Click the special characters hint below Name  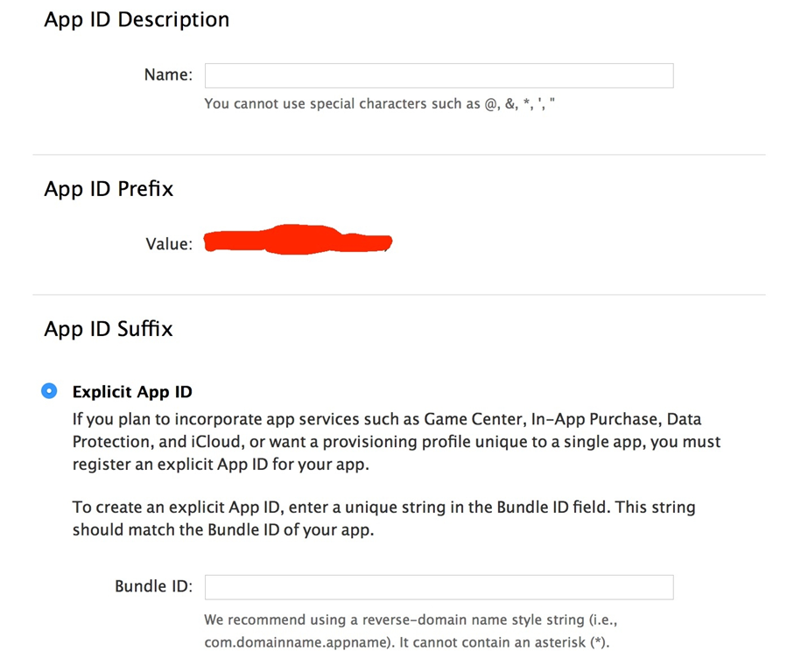380,104
